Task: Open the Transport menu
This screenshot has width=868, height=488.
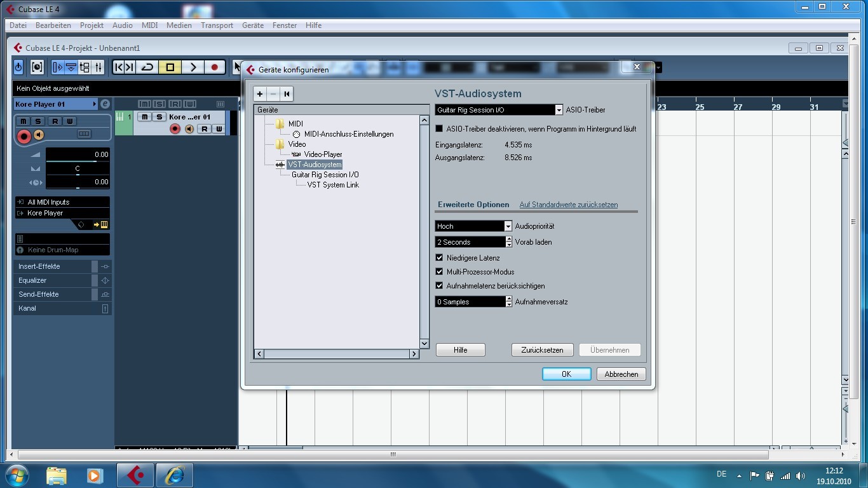Action: pyautogui.click(x=217, y=25)
